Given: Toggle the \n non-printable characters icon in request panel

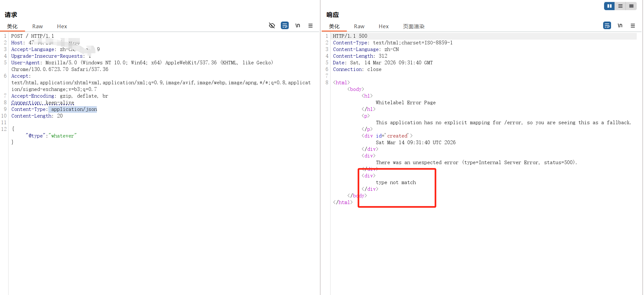Looking at the screenshot, I should tap(298, 26).
